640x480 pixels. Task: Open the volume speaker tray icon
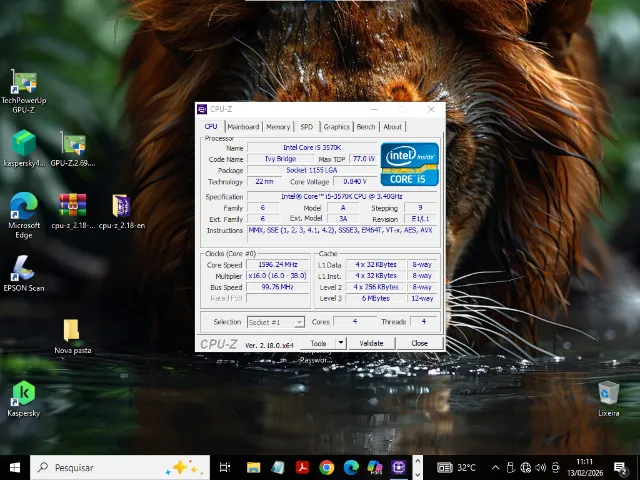(540, 467)
